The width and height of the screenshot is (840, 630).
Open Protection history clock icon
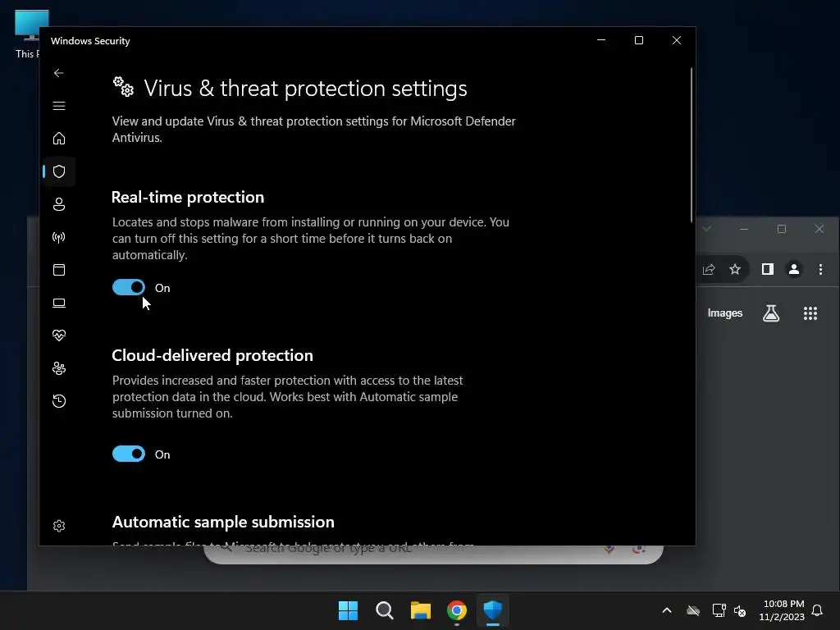(x=59, y=400)
